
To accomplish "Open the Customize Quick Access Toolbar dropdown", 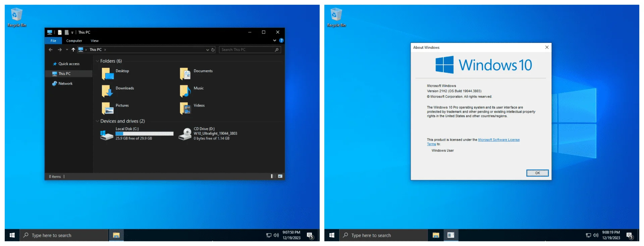I will [x=72, y=33].
